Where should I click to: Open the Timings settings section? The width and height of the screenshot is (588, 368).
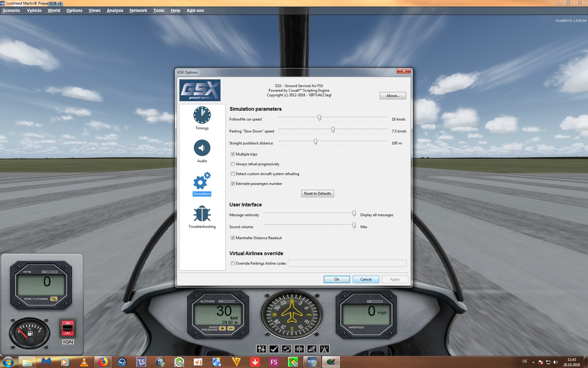pyautogui.click(x=202, y=116)
